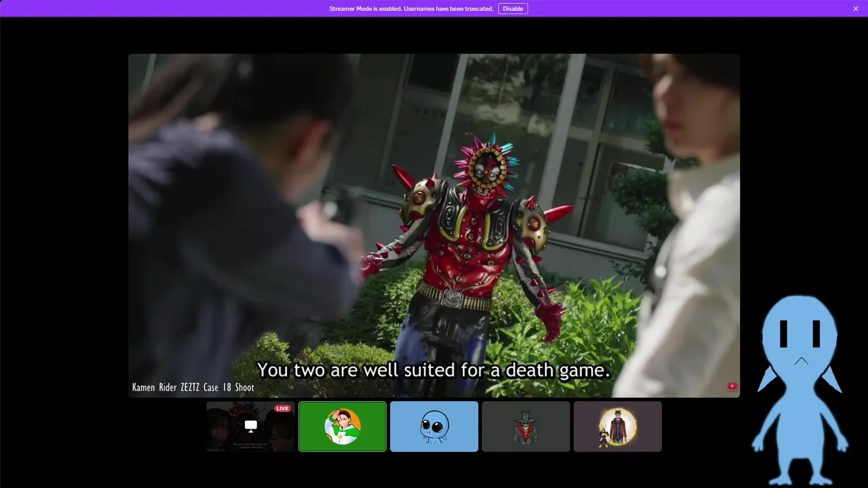Select the participant tile with gold-ringed avatar
868x488 pixels.
tap(618, 426)
